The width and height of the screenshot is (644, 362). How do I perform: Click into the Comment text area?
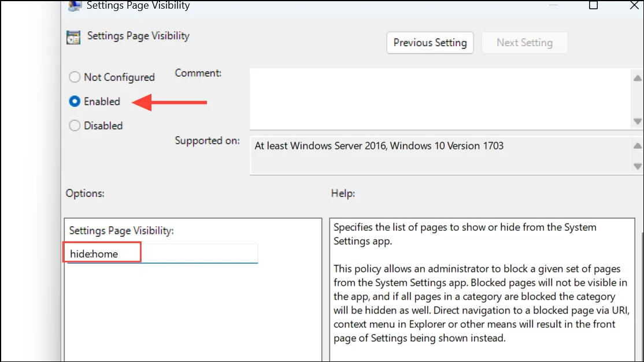pyautogui.click(x=440, y=99)
